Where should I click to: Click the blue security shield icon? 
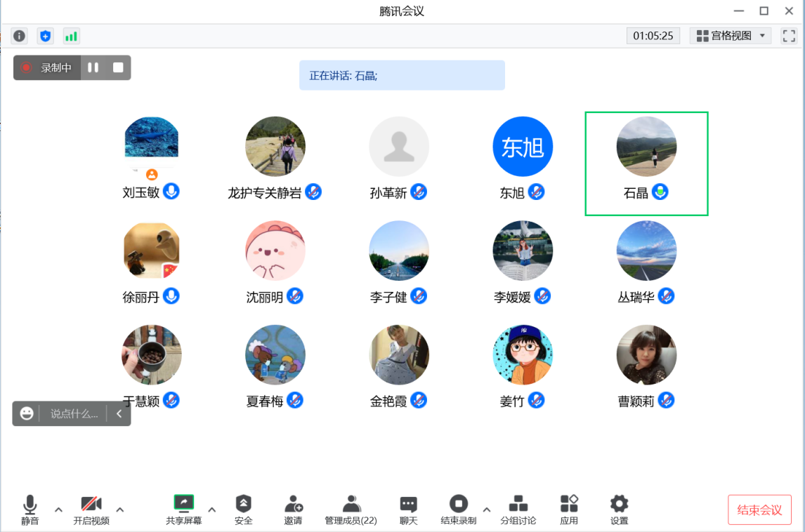click(x=45, y=36)
